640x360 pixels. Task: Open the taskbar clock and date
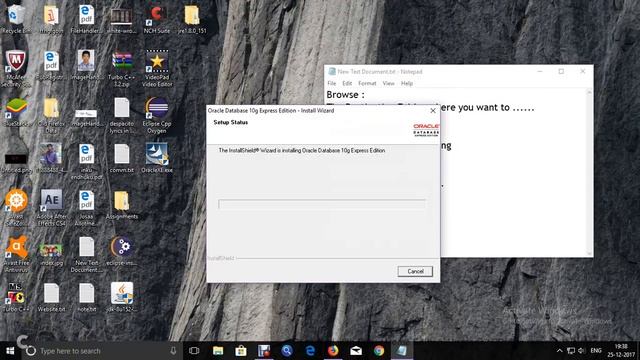621,351
